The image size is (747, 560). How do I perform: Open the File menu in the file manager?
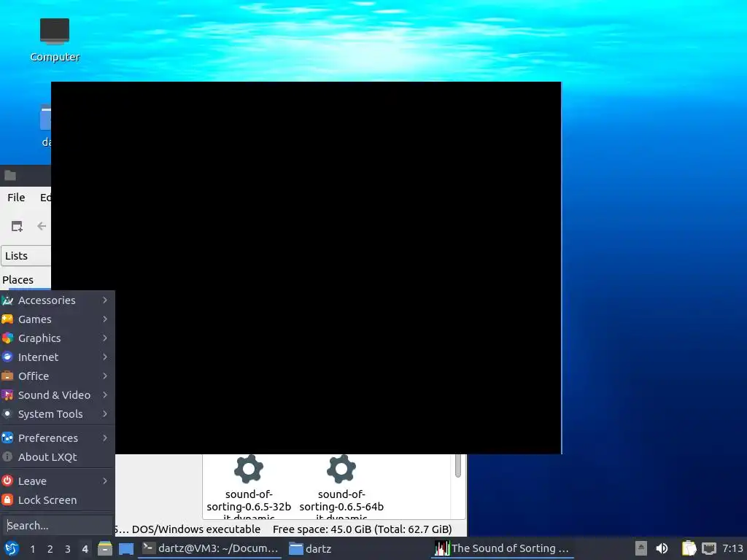point(16,197)
